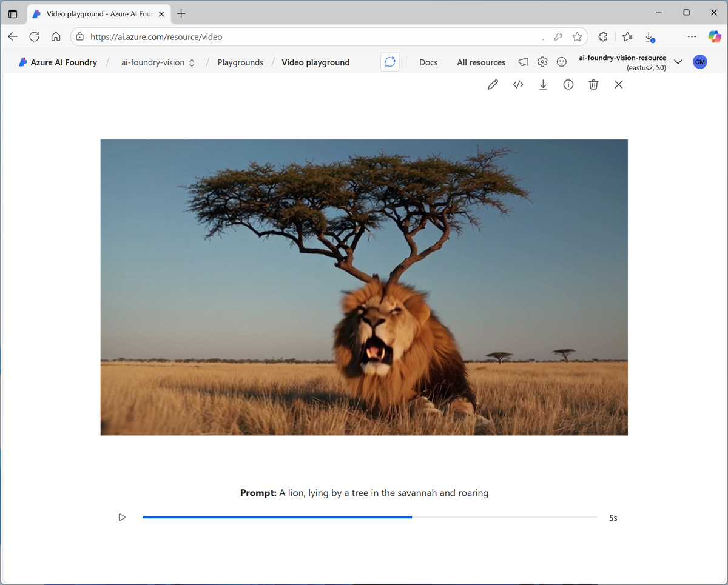The width and height of the screenshot is (728, 585).
Task: Open All resources page
Action: point(481,62)
